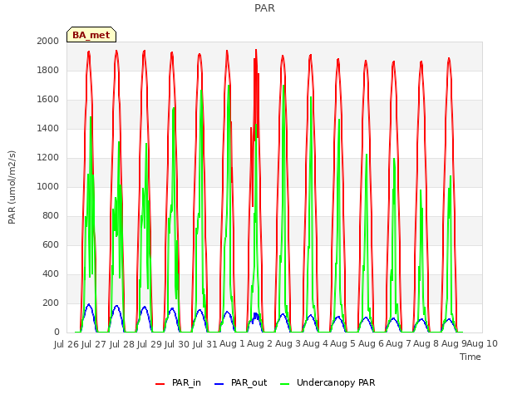This screenshot has height=399, width=532.
Task: Toggle the PAR_out legend entry
Action: click(241, 383)
